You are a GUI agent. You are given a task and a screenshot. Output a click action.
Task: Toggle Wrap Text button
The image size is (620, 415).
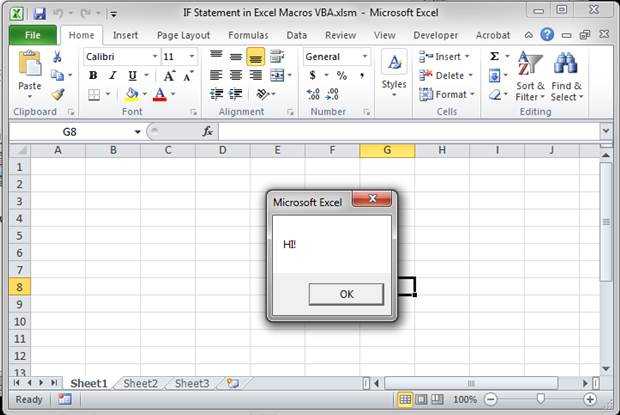pos(277,57)
